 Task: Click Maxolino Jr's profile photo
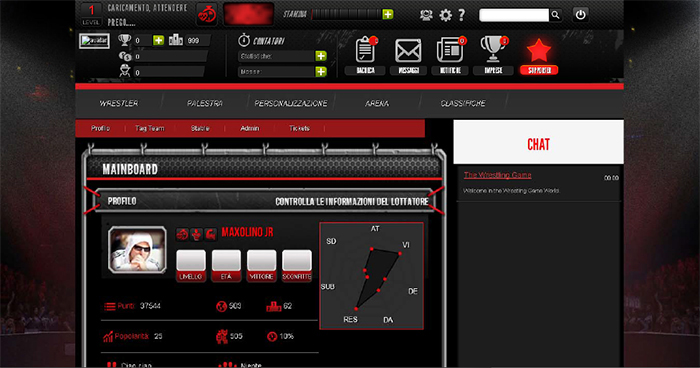(138, 249)
